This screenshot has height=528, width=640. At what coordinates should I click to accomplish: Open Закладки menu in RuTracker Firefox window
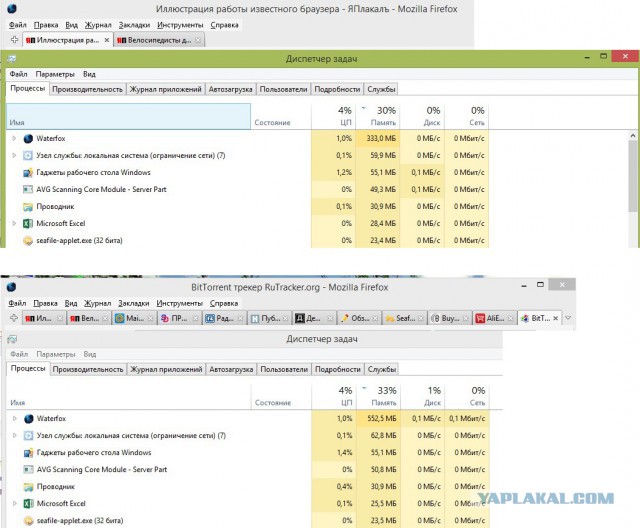coord(133,303)
